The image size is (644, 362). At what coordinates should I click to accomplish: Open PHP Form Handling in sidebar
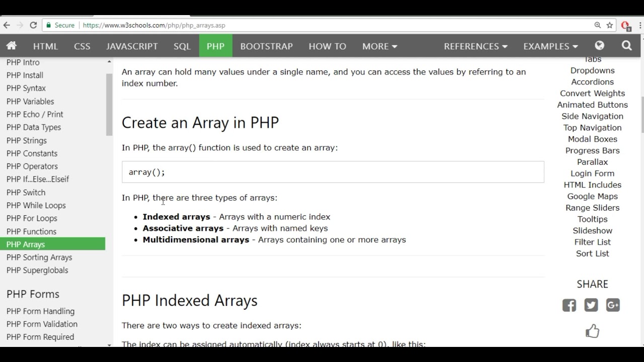40,311
